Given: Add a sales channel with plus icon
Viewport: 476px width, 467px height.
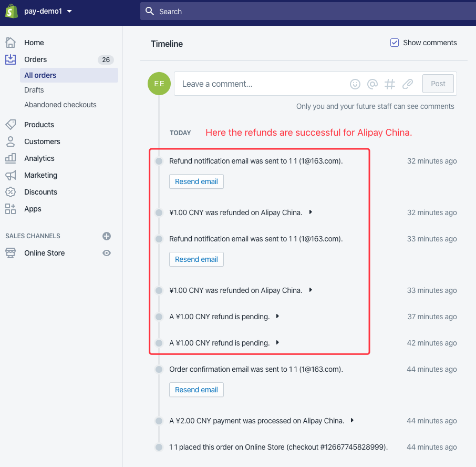Looking at the screenshot, I should coord(107,236).
